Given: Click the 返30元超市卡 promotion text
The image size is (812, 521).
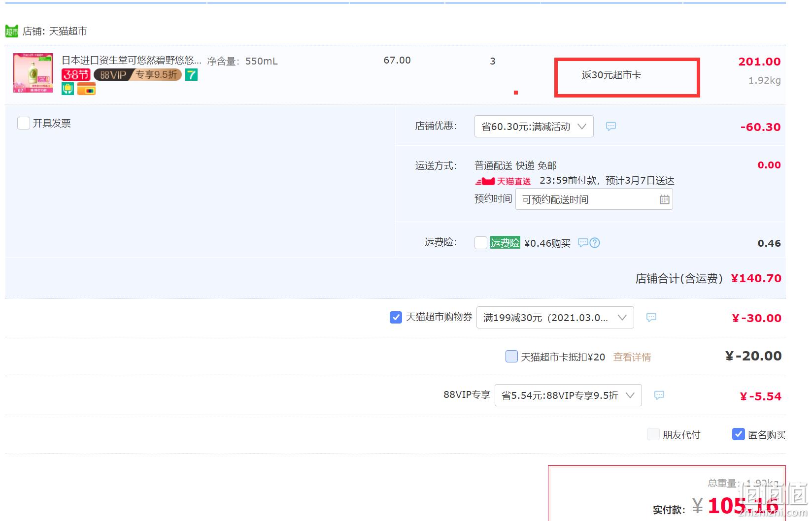Looking at the screenshot, I should 611,75.
